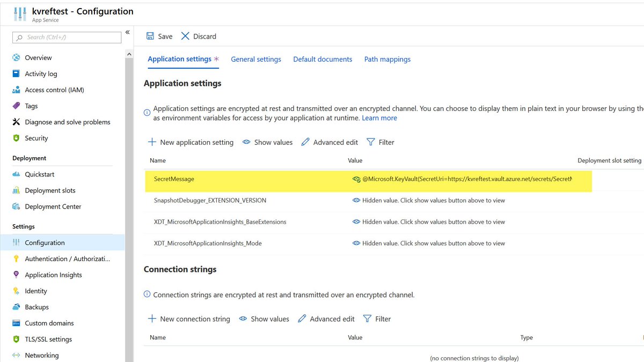Screen dimensions: 644x362
Task: Click the Deployment slot setting column header
Action: click(610, 160)
